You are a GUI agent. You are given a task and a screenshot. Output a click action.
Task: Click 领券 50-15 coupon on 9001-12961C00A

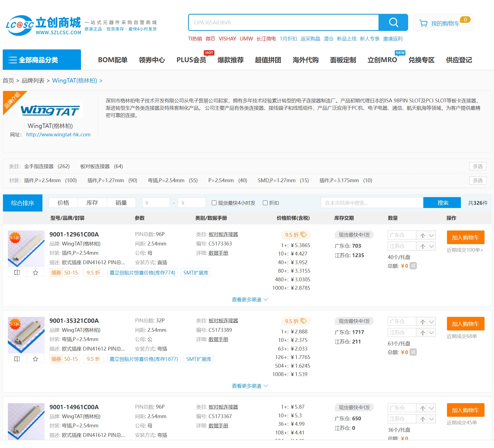(65, 273)
